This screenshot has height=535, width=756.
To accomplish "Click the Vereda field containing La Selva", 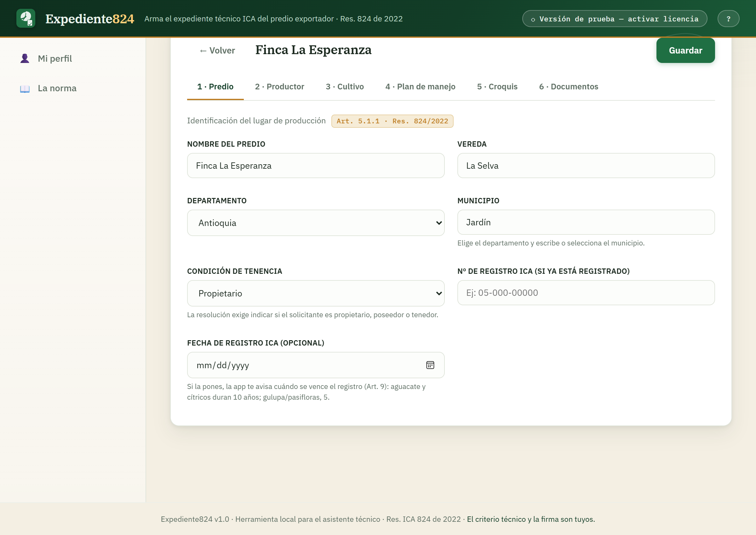I will point(586,166).
